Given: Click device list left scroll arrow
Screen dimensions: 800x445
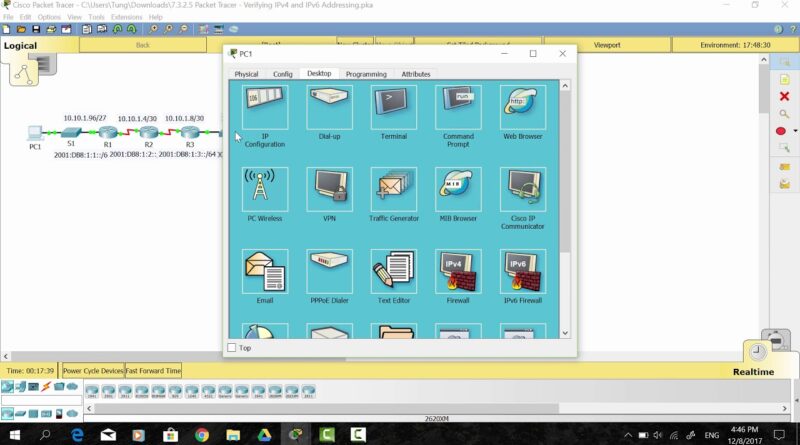Looking at the screenshot, I should pyautogui.click(x=89, y=408).
